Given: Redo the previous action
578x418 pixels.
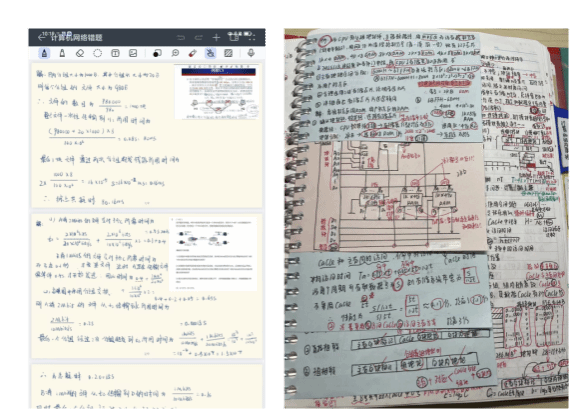Looking at the screenshot, I should (x=198, y=37).
